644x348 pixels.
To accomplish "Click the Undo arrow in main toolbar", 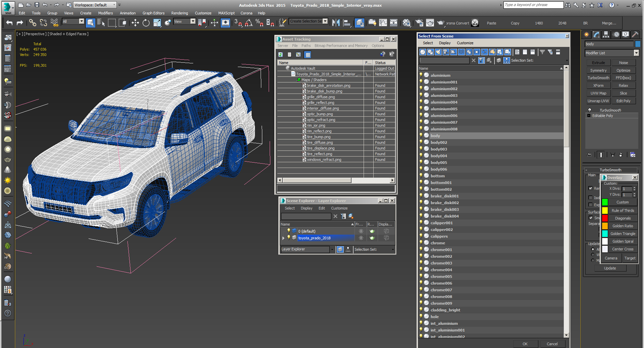I will [9, 23].
